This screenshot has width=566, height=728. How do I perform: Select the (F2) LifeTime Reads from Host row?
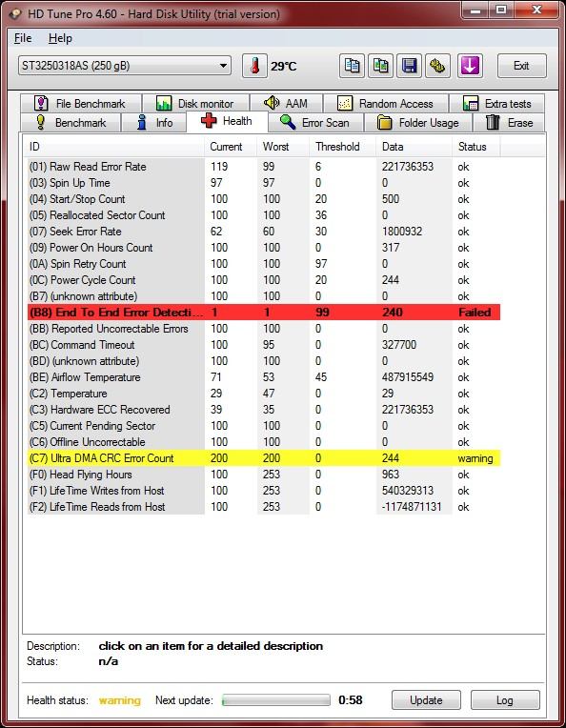coord(264,507)
